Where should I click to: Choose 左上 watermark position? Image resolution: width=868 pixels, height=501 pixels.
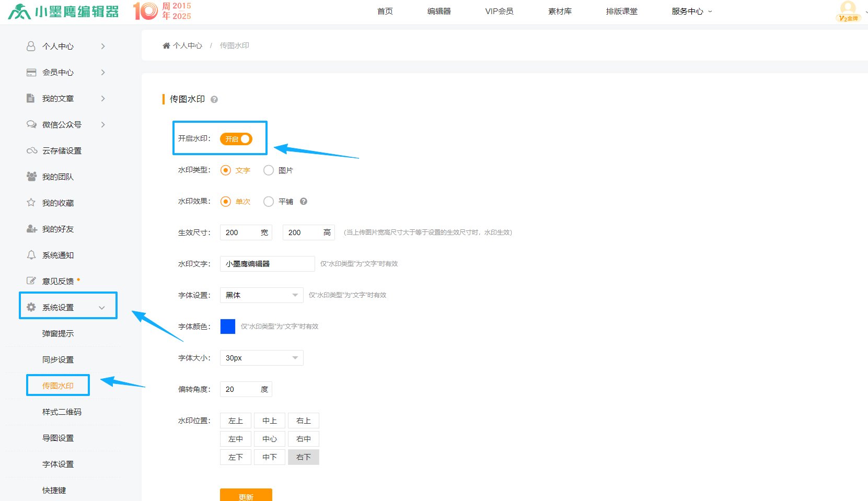[x=236, y=421]
